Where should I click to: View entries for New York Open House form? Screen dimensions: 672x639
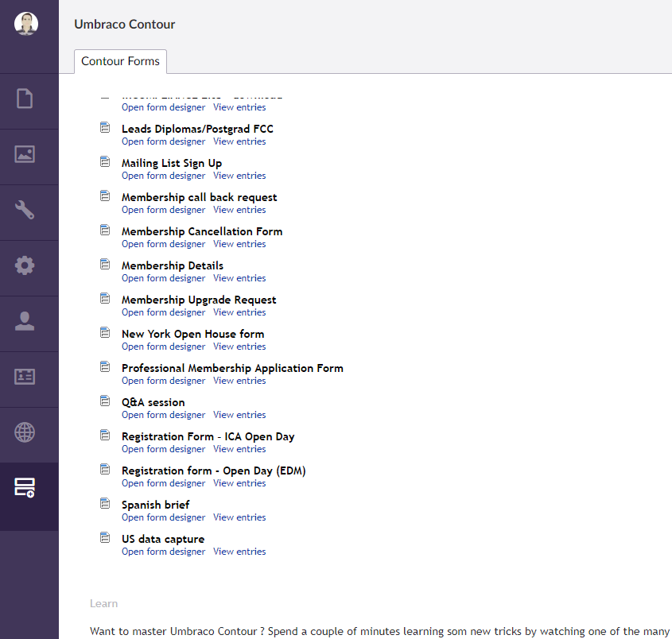click(239, 347)
